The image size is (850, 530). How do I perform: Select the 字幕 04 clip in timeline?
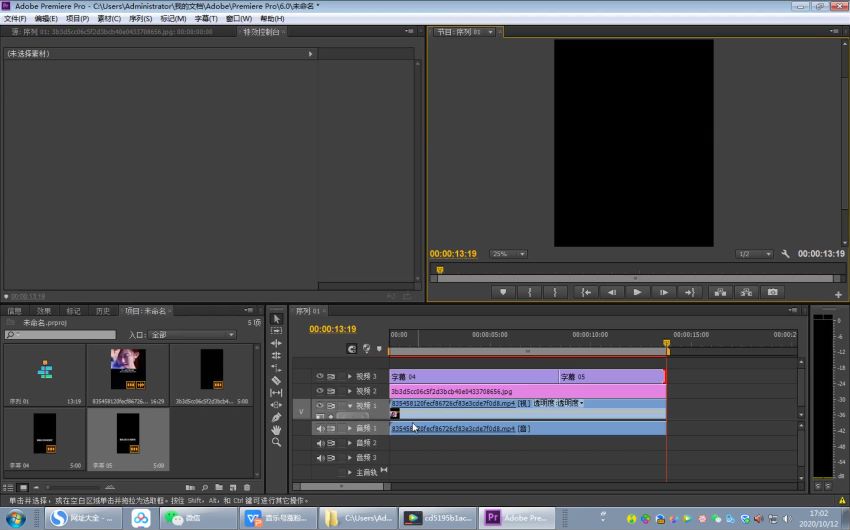[x=474, y=377]
